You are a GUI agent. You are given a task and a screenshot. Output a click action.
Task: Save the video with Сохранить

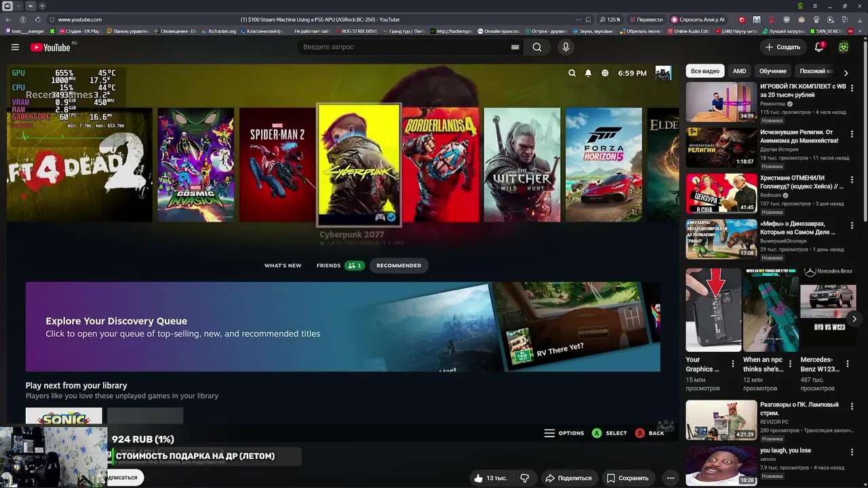point(628,478)
